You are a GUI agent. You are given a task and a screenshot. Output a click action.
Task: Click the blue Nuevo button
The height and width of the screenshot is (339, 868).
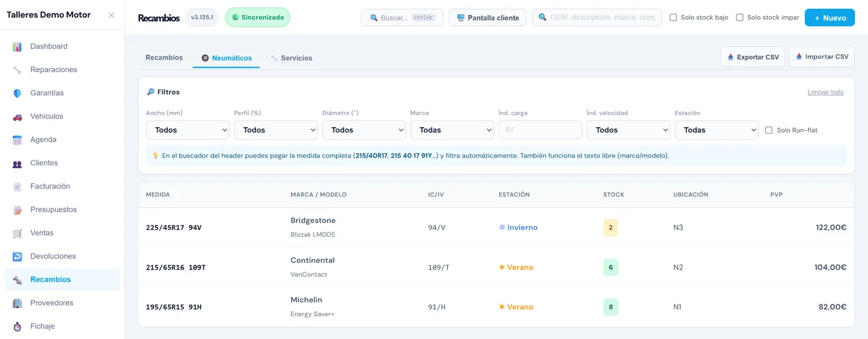830,17
